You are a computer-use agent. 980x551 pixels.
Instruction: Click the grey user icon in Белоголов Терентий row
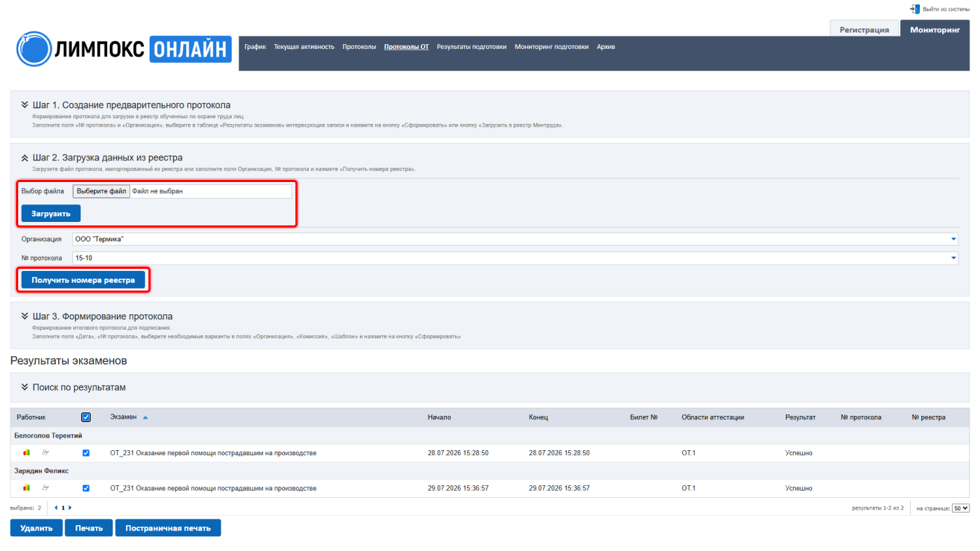(45, 453)
